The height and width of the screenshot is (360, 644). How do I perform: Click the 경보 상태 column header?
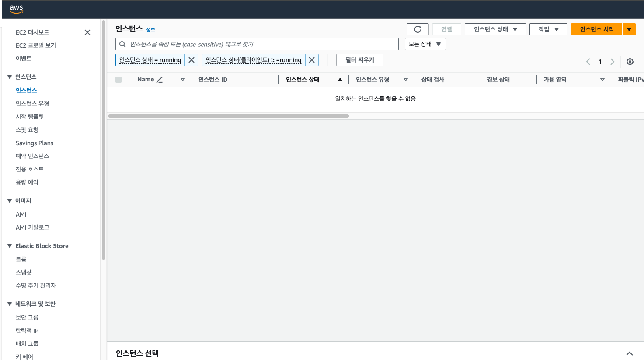pyautogui.click(x=498, y=80)
